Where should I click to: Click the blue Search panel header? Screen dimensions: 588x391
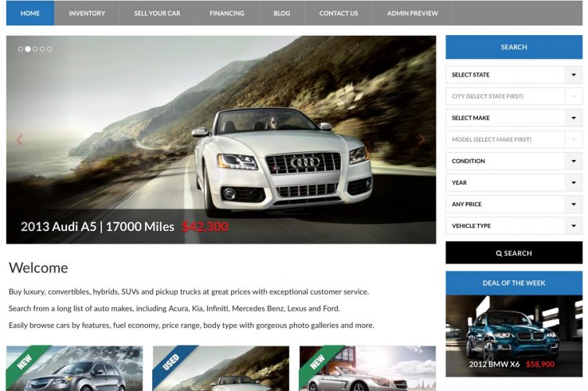514,47
